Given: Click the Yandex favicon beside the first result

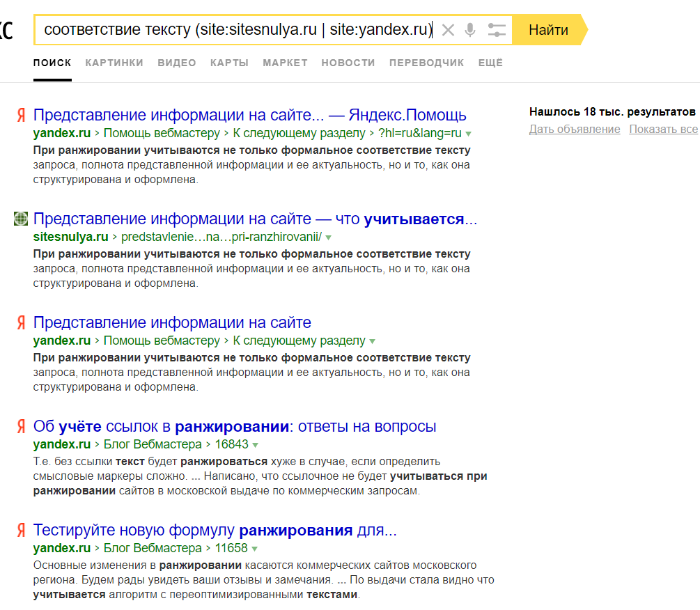Looking at the screenshot, I should [x=21, y=116].
